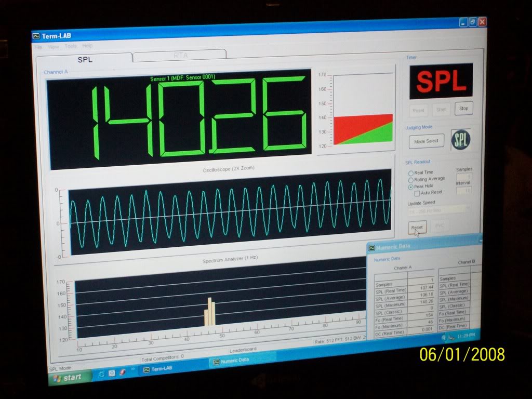Minimize the Term-LAB window

point(463,23)
